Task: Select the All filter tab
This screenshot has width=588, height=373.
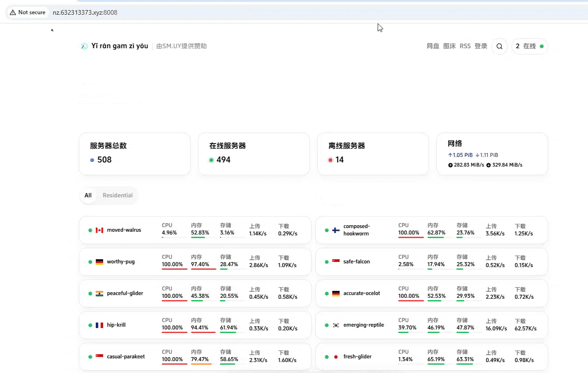Action: tap(88, 195)
